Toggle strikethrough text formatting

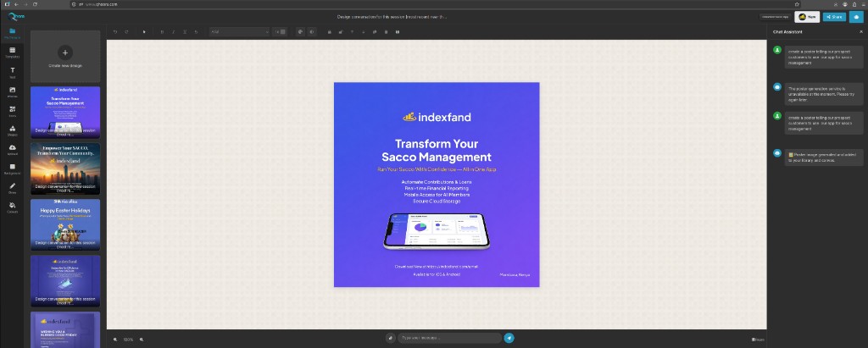(x=196, y=32)
